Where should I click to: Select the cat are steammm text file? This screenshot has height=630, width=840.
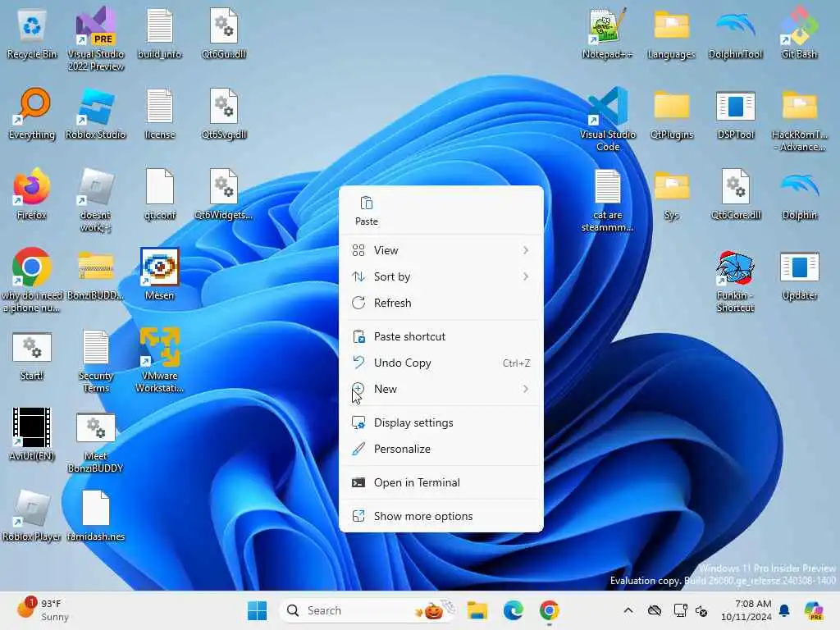point(608,201)
